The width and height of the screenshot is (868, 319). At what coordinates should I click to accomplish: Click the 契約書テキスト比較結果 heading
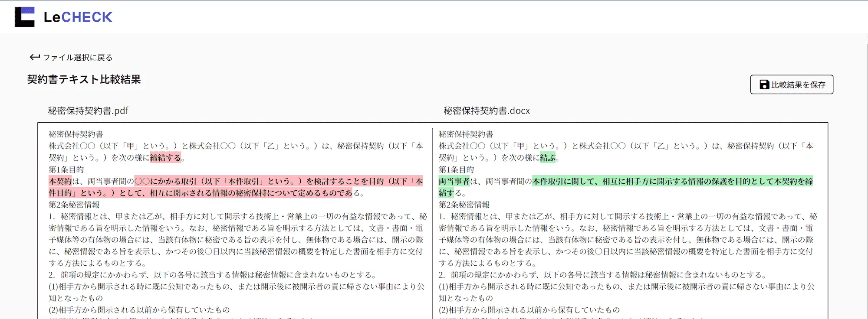84,79
